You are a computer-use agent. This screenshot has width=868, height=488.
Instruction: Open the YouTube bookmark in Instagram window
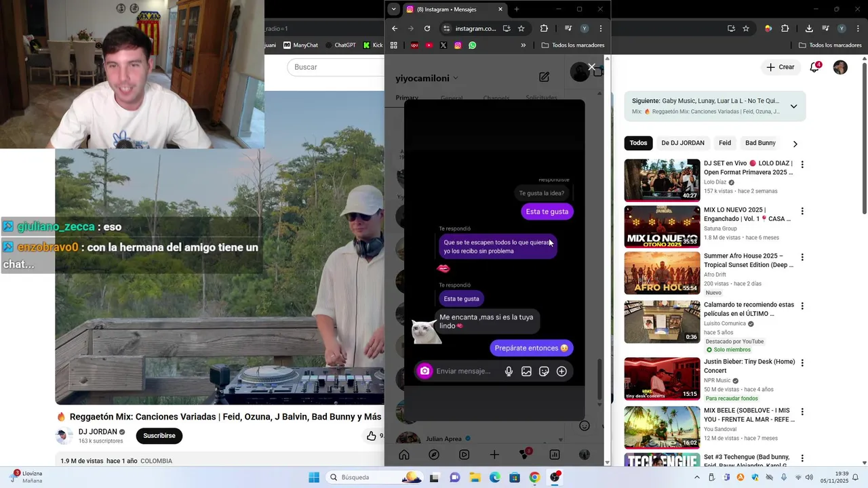[429, 45]
